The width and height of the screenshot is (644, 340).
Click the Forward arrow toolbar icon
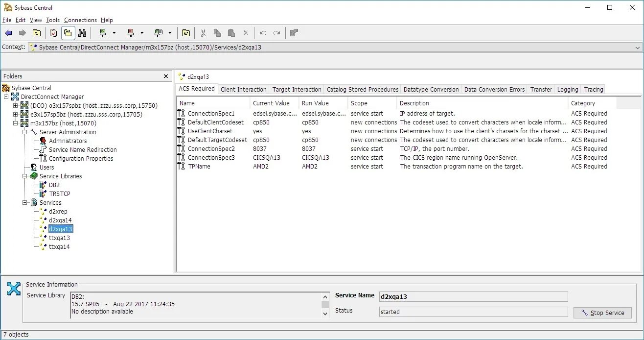[x=23, y=33]
